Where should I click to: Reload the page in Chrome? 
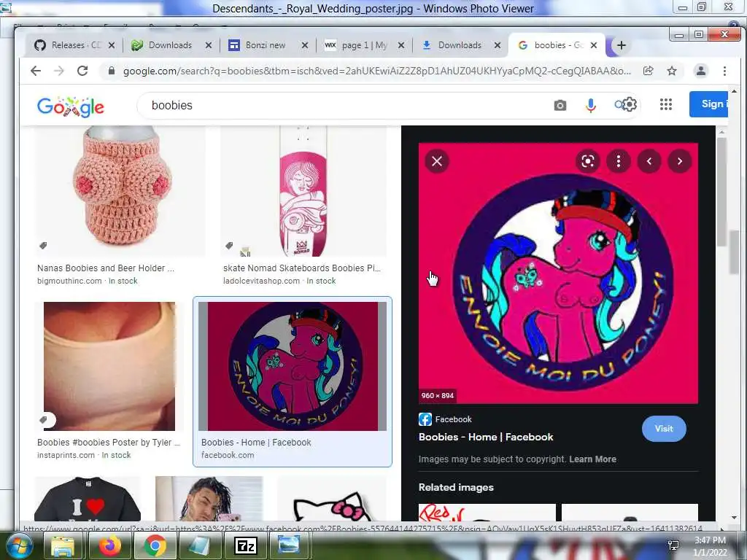point(82,71)
